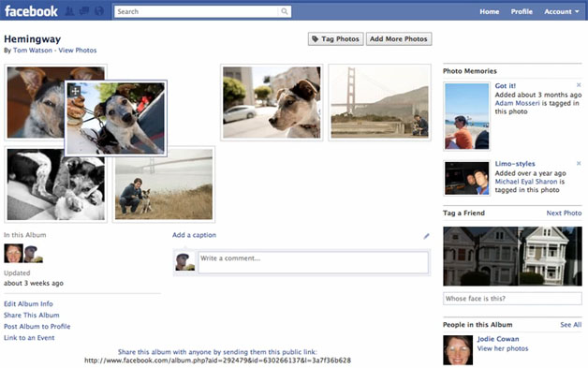Screen dimensions: 588x368
Task: Go to Home in the top bar
Action: click(490, 11)
